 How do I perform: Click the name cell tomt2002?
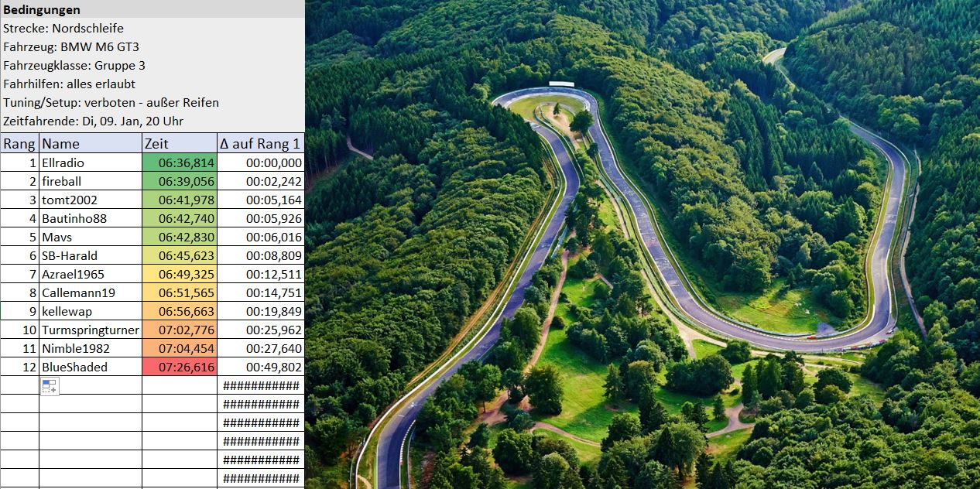pyautogui.click(x=91, y=200)
